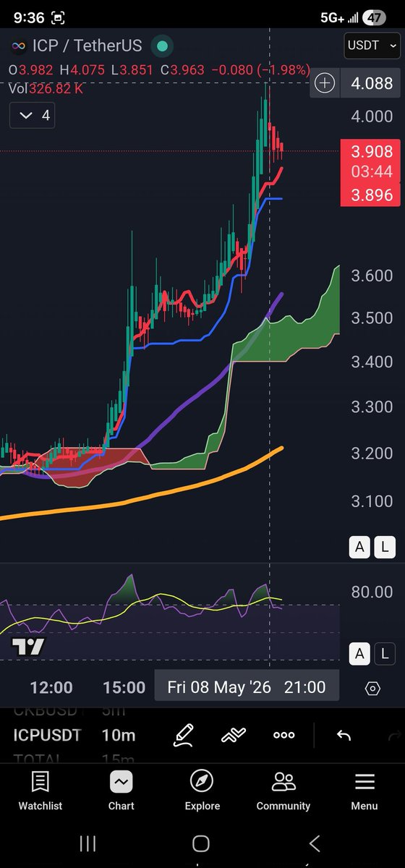The image size is (405, 868).
Task: Open the ICPUSDT symbol selector
Action: tap(47, 735)
